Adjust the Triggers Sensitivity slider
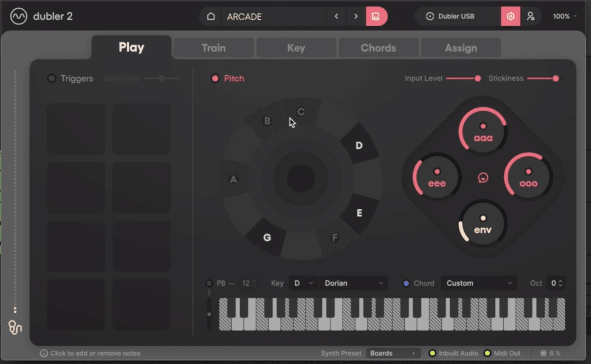591x364 pixels. (x=162, y=78)
